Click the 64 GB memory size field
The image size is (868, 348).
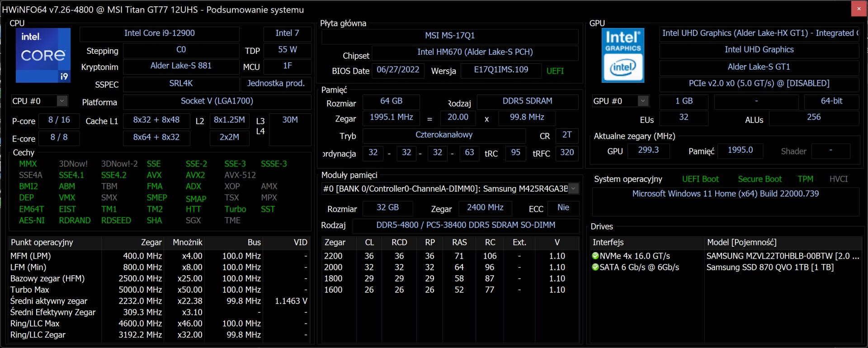tap(391, 101)
